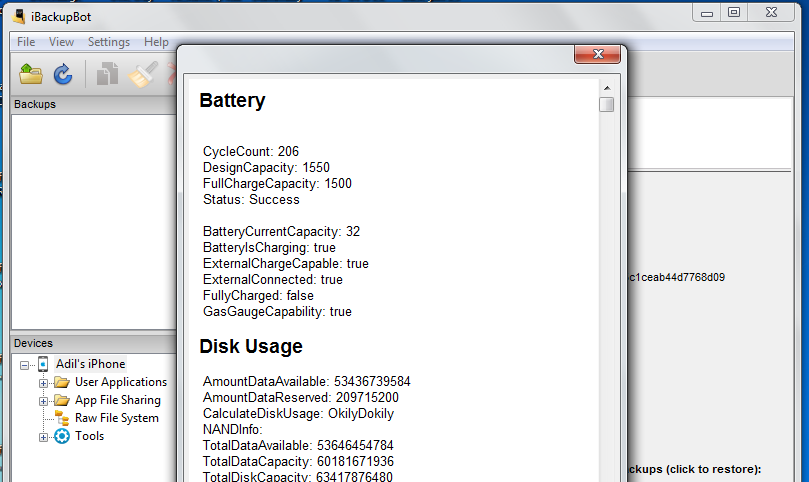The width and height of the screenshot is (809, 482).
Task: Click the User Applications folder icon
Action: point(62,382)
